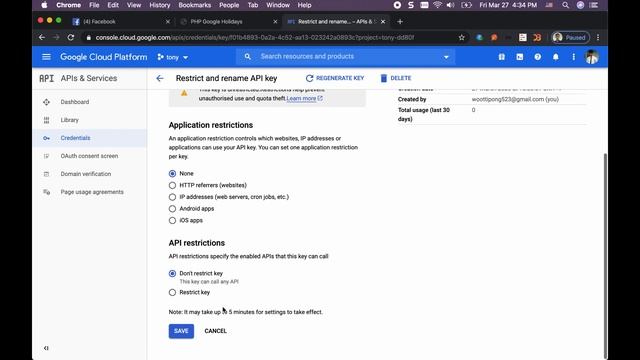Screen dimensions: 640x360
Task: Click the Page usage agreements icon
Action: [46, 192]
